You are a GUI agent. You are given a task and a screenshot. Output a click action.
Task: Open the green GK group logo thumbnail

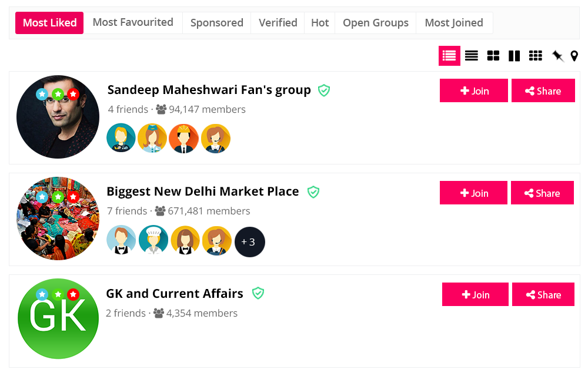pyautogui.click(x=58, y=318)
